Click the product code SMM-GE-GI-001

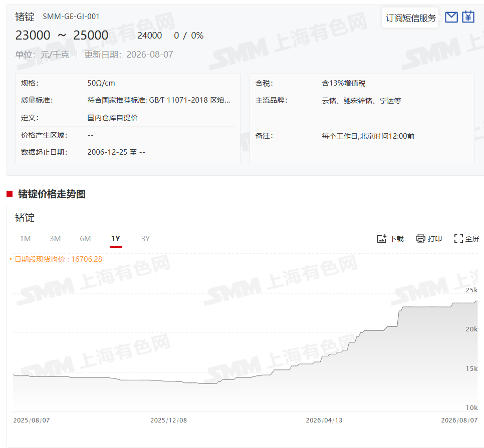tap(71, 17)
